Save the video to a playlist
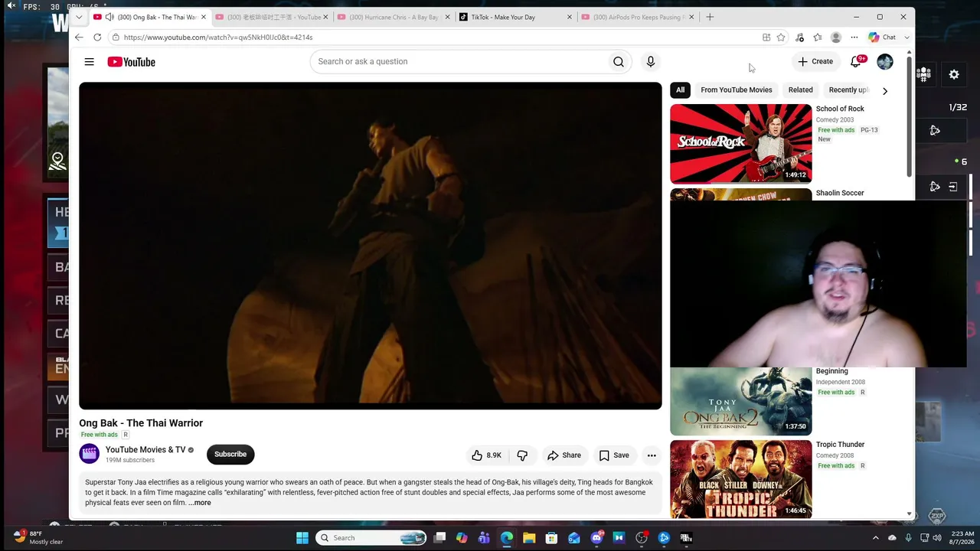This screenshot has width=980, height=551. pos(614,455)
